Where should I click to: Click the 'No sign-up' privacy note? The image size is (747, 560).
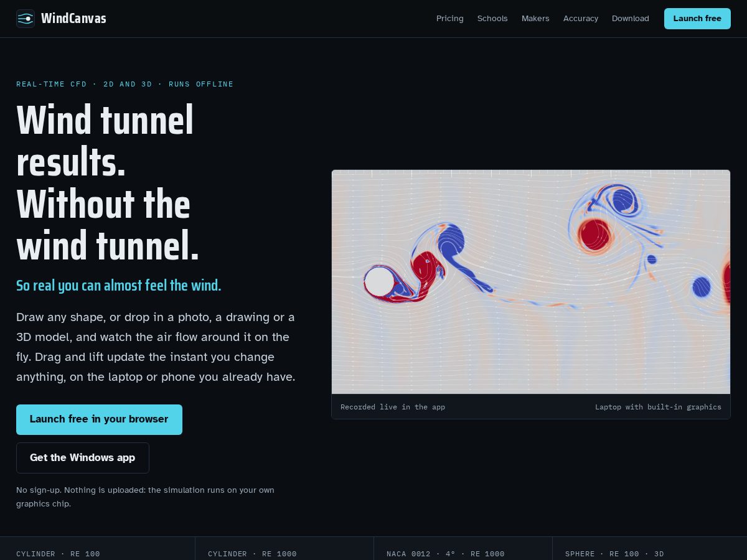(145, 497)
